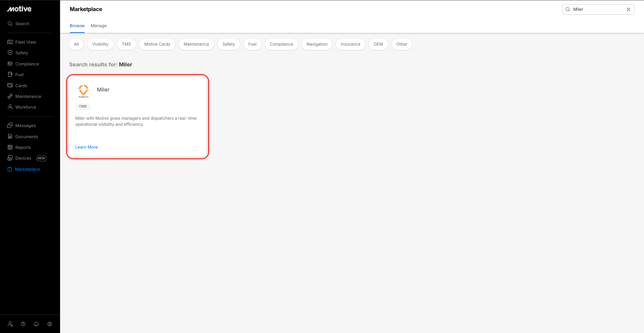Open Workforce person icon
The width and height of the screenshot is (644, 333).
10,107
